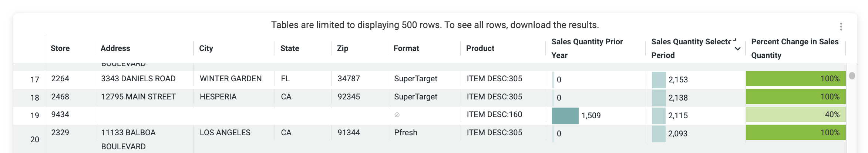Screen dimensions: 868x153
Task: Click the State column header
Action: point(290,48)
